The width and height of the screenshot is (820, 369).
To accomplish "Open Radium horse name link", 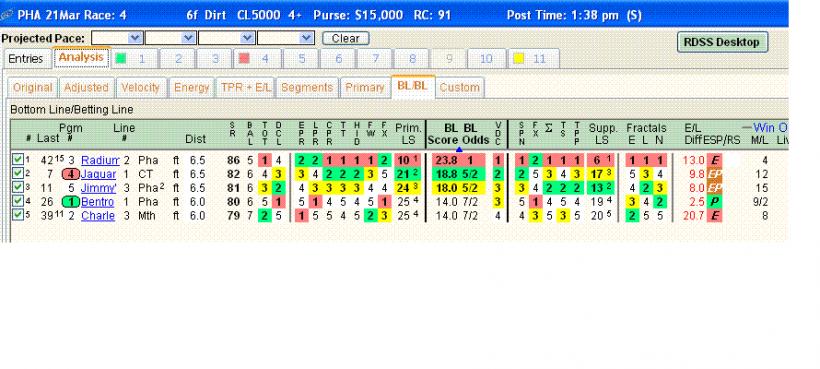I will (x=100, y=160).
